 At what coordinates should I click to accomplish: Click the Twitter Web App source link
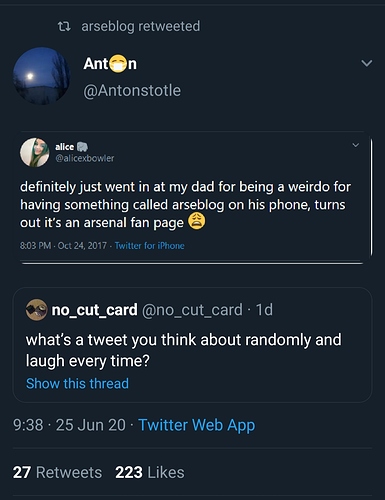[x=197, y=425]
